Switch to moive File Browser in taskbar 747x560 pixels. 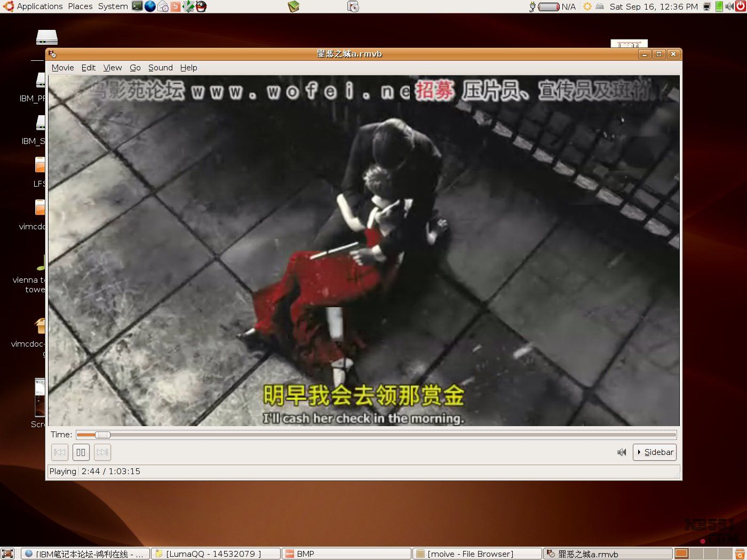(477, 554)
